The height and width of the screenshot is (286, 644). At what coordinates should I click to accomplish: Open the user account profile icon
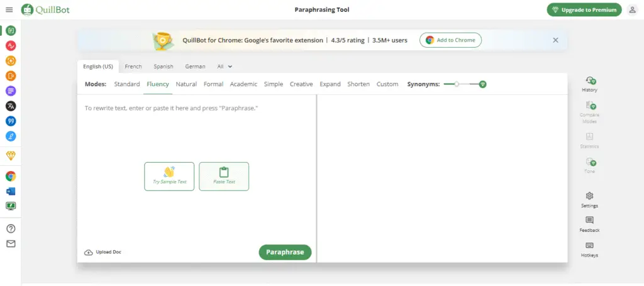click(x=633, y=10)
